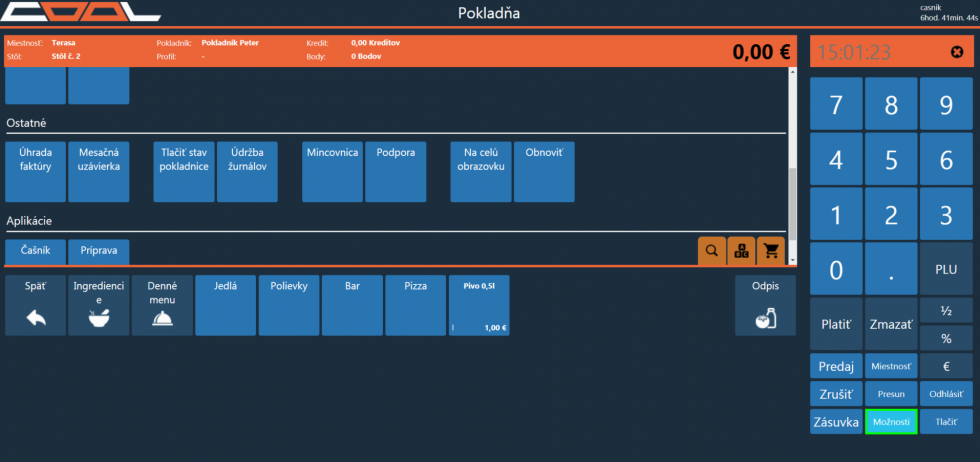Screen dimensions: 980x462
Task: Open the Odpis write-off tile
Action: (765, 305)
